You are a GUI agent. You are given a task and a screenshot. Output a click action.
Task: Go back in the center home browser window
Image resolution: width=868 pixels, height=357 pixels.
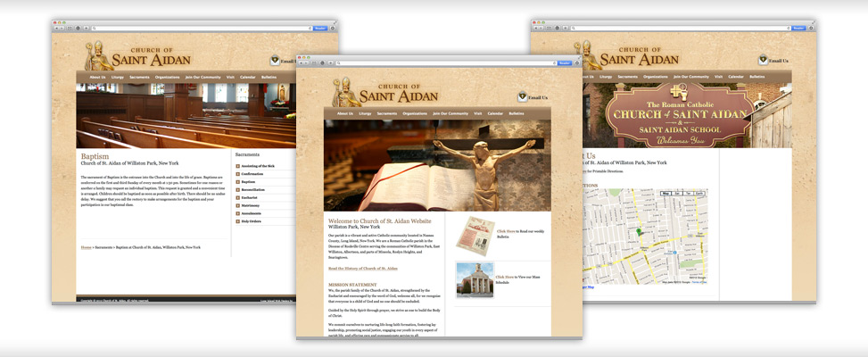click(301, 62)
